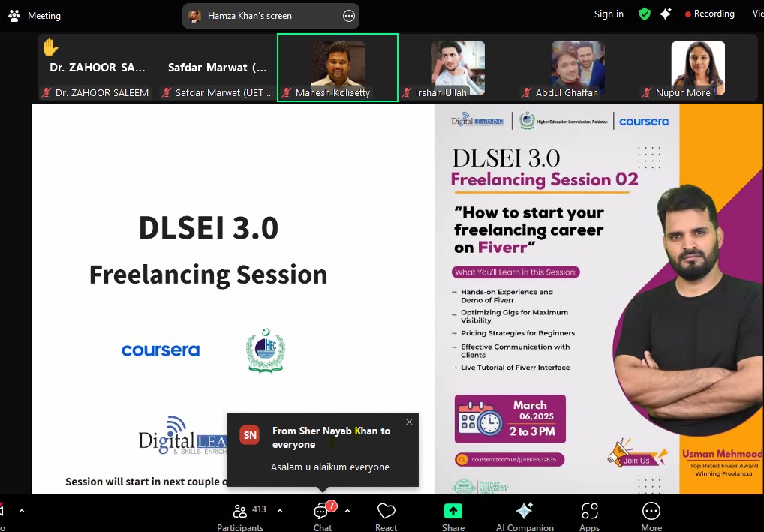The image size is (764, 532).
Task: Click the raised hand on Dr. ZAHOOR's tile
Action: click(50, 47)
